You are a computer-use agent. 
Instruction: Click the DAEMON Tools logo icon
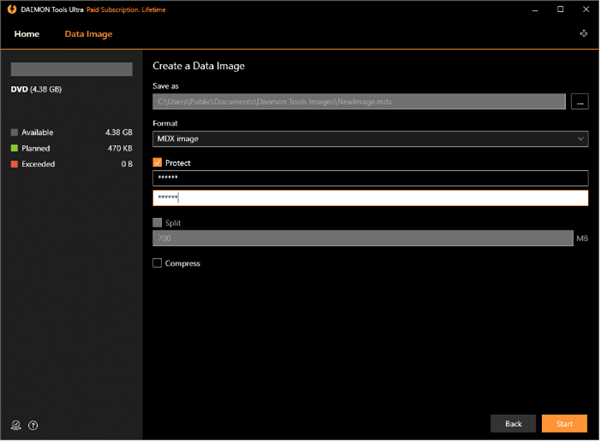coord(9,9)
